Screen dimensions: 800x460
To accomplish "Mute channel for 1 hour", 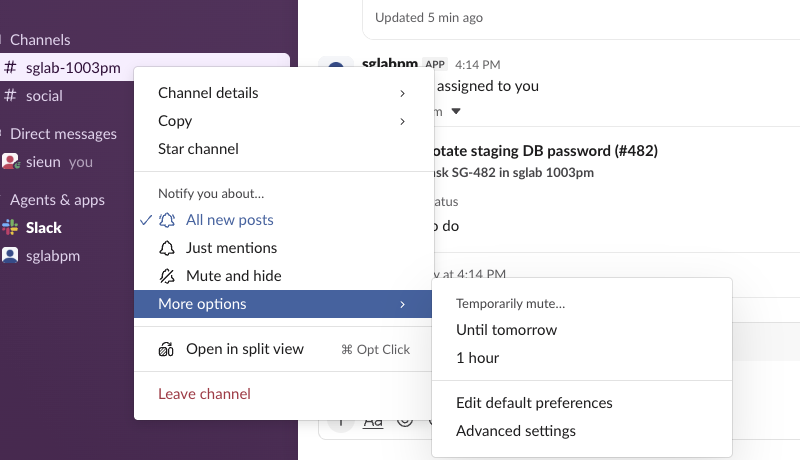I will tap(582, 358).
